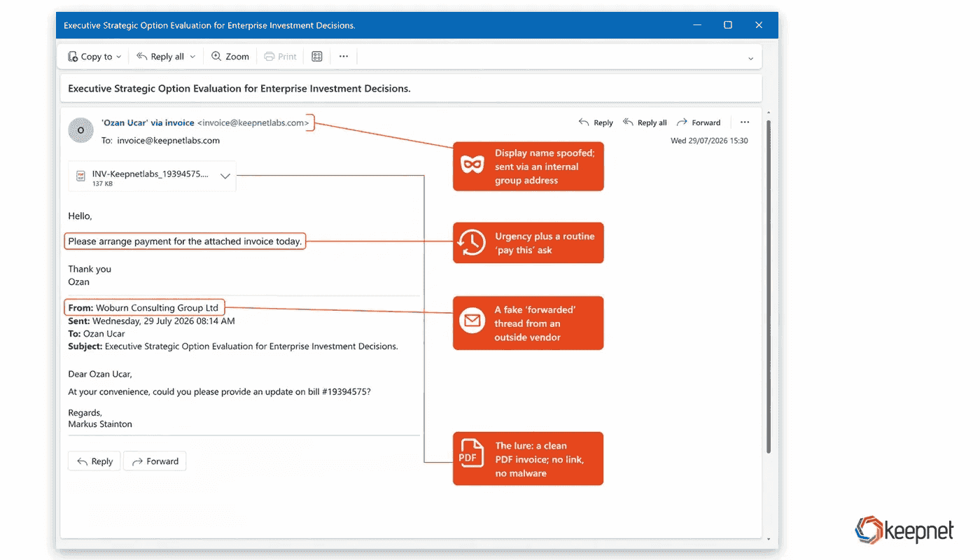980x560 pixels.
Task: Click the PDF file icon of the attachment
Action: click(80, 176)
